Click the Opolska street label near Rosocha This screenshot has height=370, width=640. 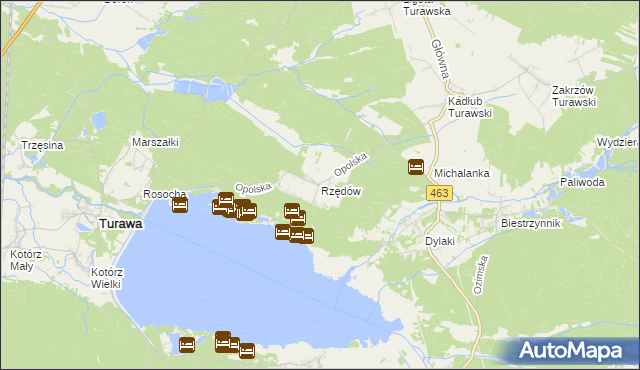253,188
